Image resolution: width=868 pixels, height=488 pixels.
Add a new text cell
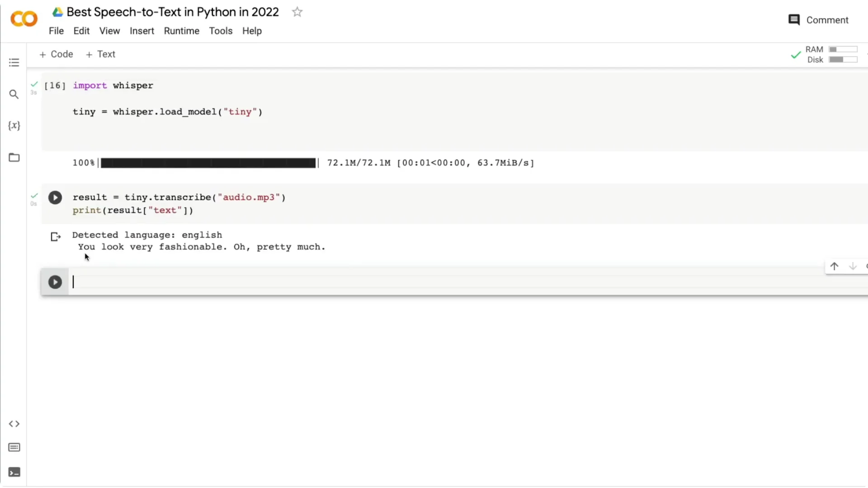(100, 54)
